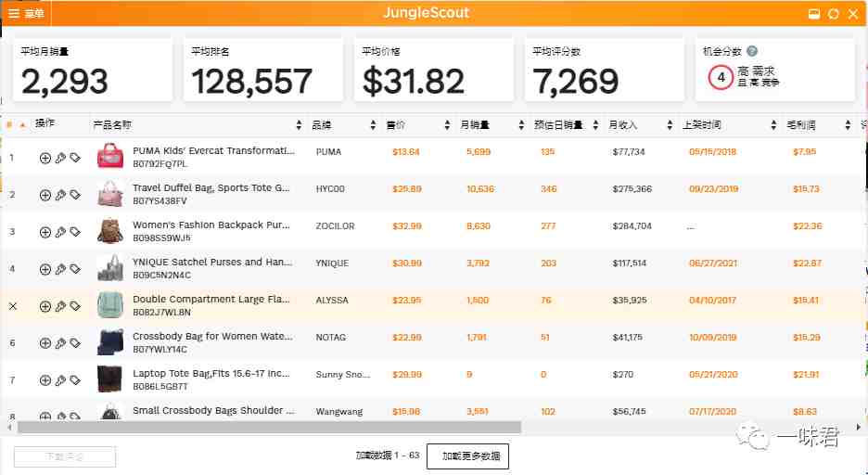868x475 pixels.
Task: Click the greyed-out download button
Action: (x=65, y=456)
